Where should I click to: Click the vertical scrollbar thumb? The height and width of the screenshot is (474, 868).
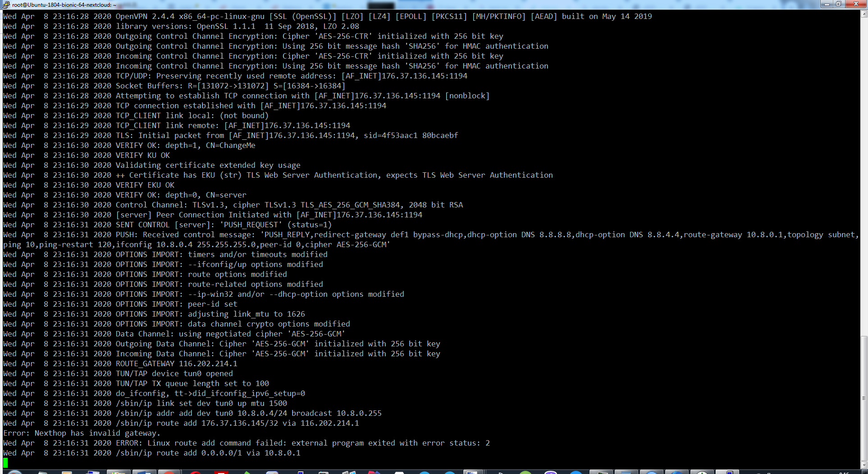point(864,398)
